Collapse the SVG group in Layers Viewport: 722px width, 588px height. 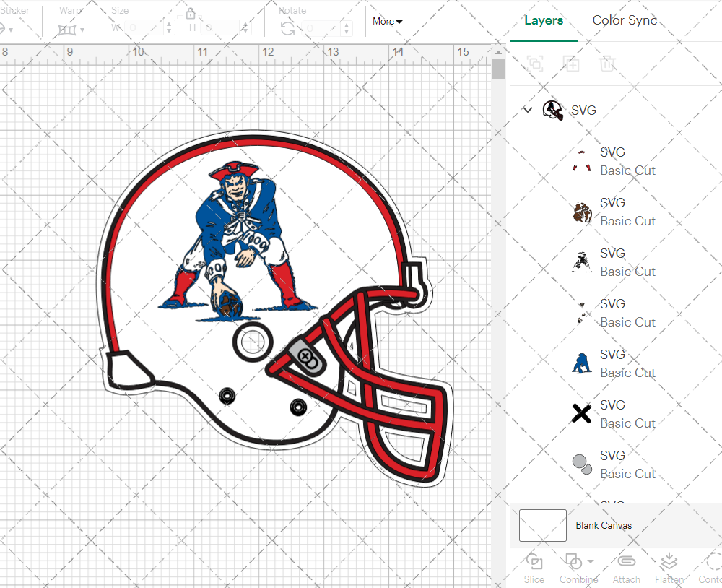pos(528,110)
